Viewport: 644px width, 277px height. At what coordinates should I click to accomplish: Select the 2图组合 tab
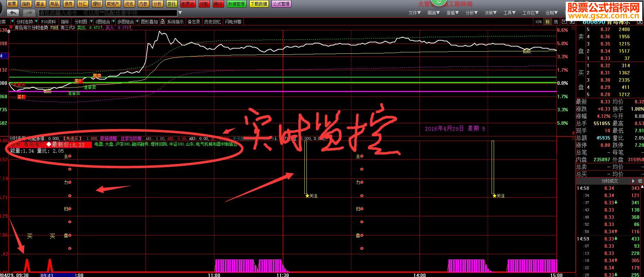tap(103, 22)
